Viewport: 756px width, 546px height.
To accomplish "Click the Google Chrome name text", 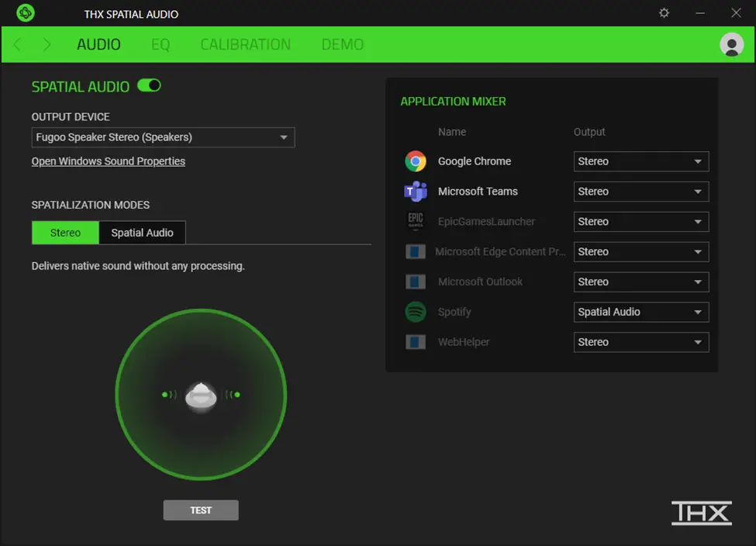I will pyautogui.click(x=475, y=161).
